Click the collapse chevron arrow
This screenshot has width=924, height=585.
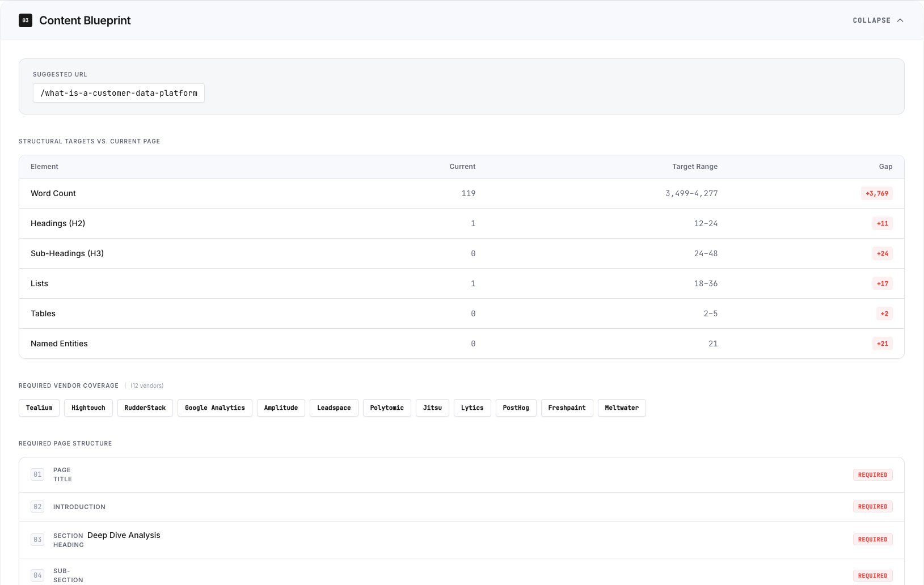[x=901, y=20]
